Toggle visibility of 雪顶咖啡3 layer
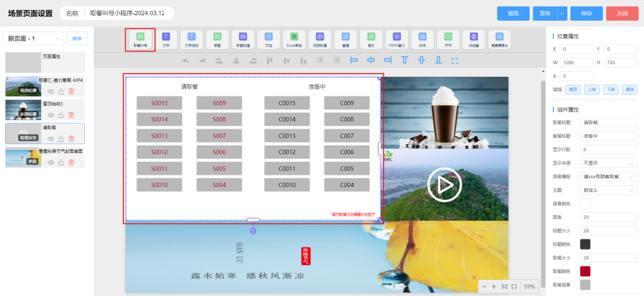The image size is (644, 296). pyautogui.click(x=51, y=115)
